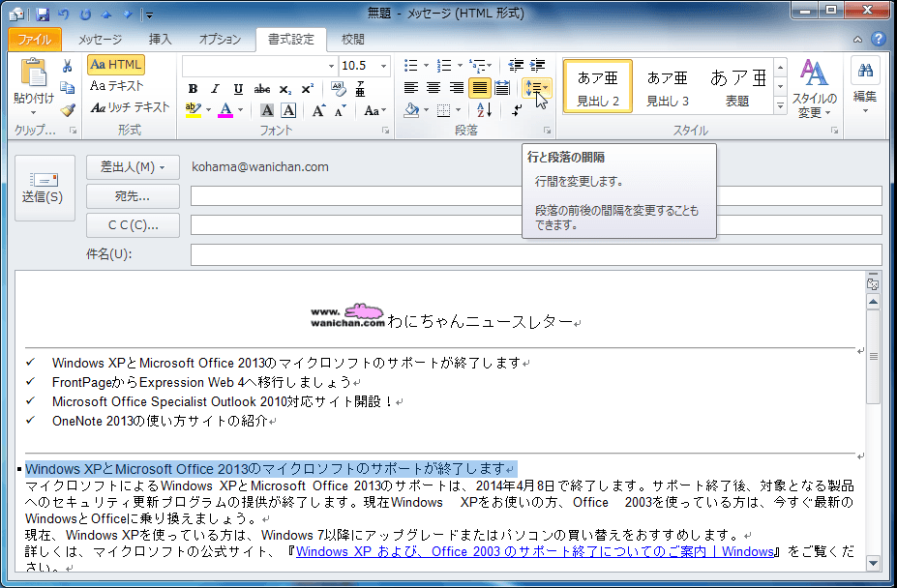Decrease the paragraph indent
The height and width of the screenshot is (588, 897).
click(x=516, y=66)
